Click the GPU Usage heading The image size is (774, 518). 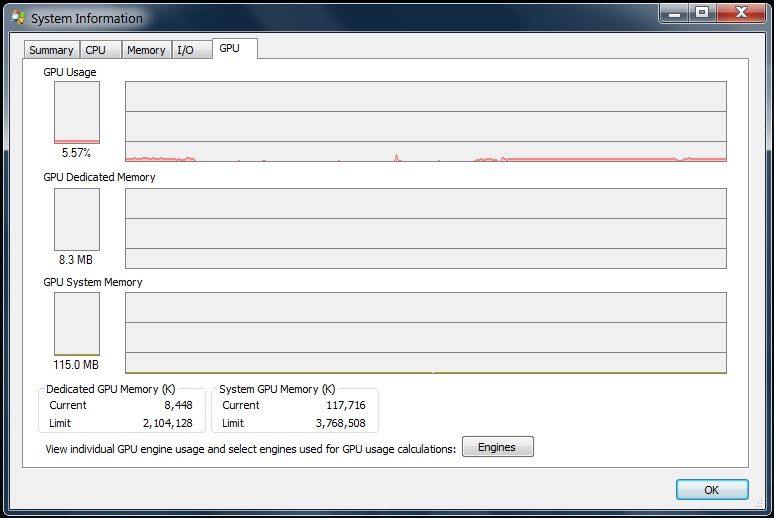coord(70,72)
